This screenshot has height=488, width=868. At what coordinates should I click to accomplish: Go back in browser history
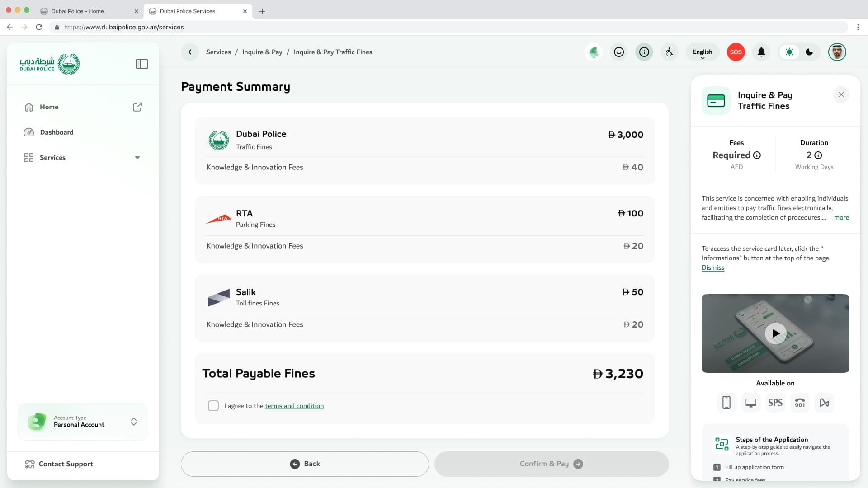tap(10, 27)
